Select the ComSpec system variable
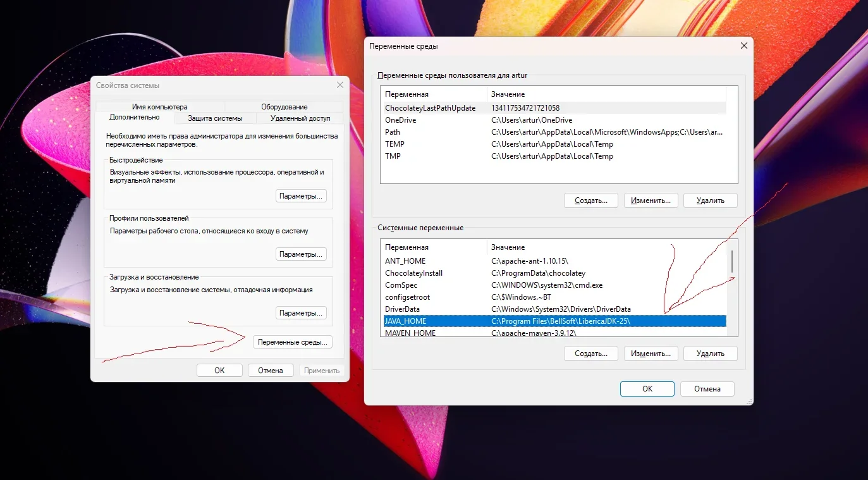This screenshot has height=480, width=868. click(554, 285)
